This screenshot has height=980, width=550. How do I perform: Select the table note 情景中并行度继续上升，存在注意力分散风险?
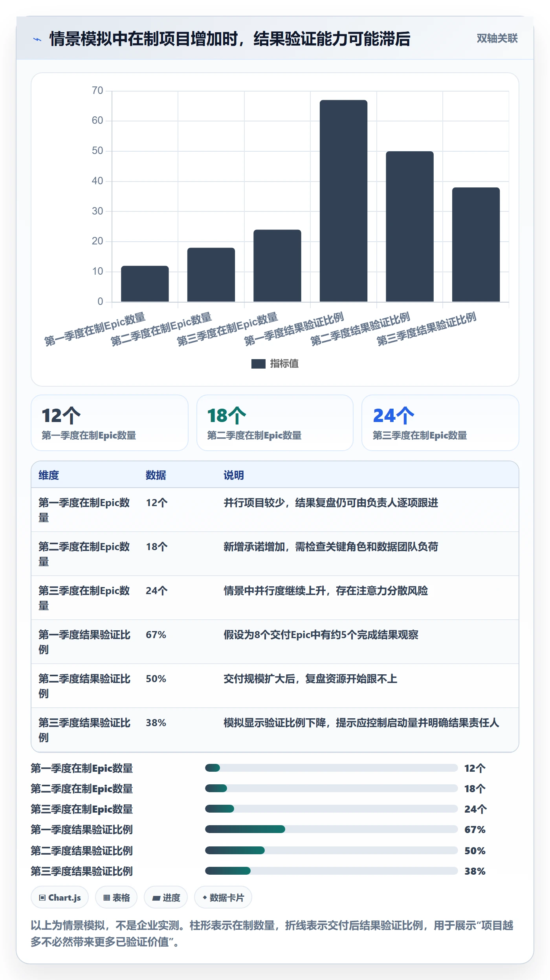click(326, 591)
